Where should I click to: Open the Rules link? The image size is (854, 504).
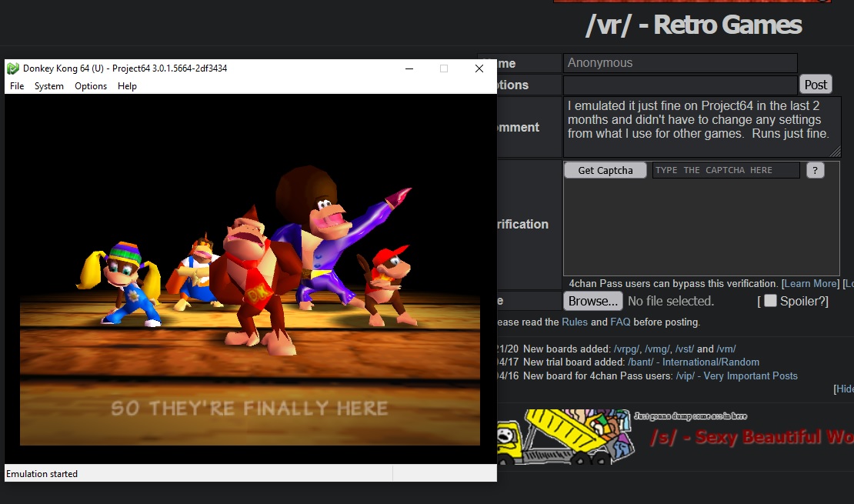(575, 322)
